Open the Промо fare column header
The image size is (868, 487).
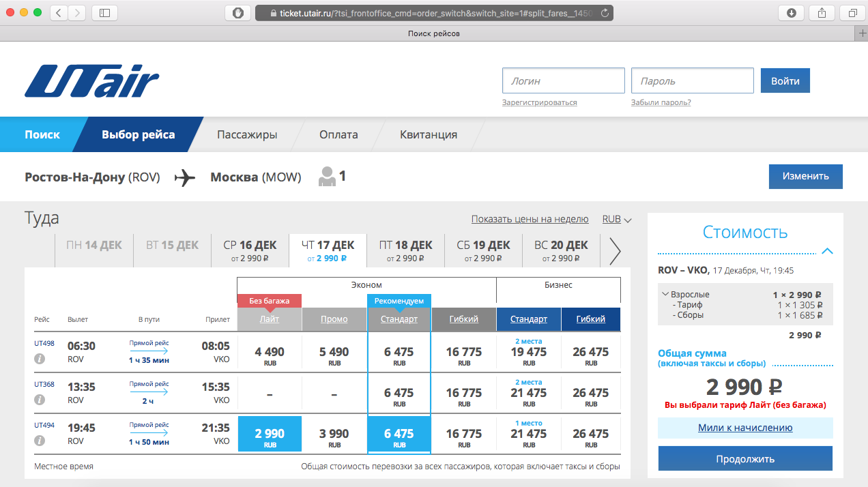click(x=334, y=319)
